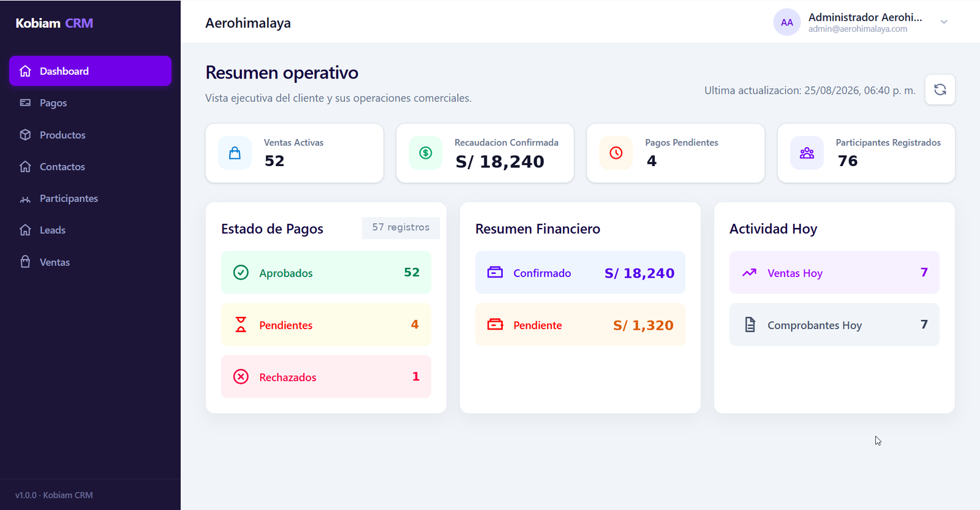The image size is (980, 510).
Task: Click the Contactos sidebar icon
Action: point(25,167)
